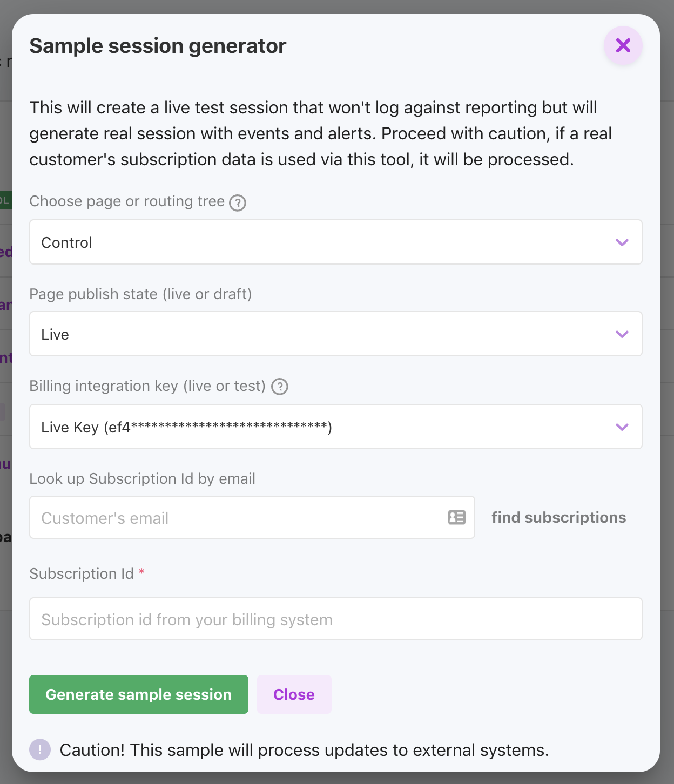Viewport: 674px width, 784px height.
Task: Open the page or routing tree dropdown
Action: [324, 242]
